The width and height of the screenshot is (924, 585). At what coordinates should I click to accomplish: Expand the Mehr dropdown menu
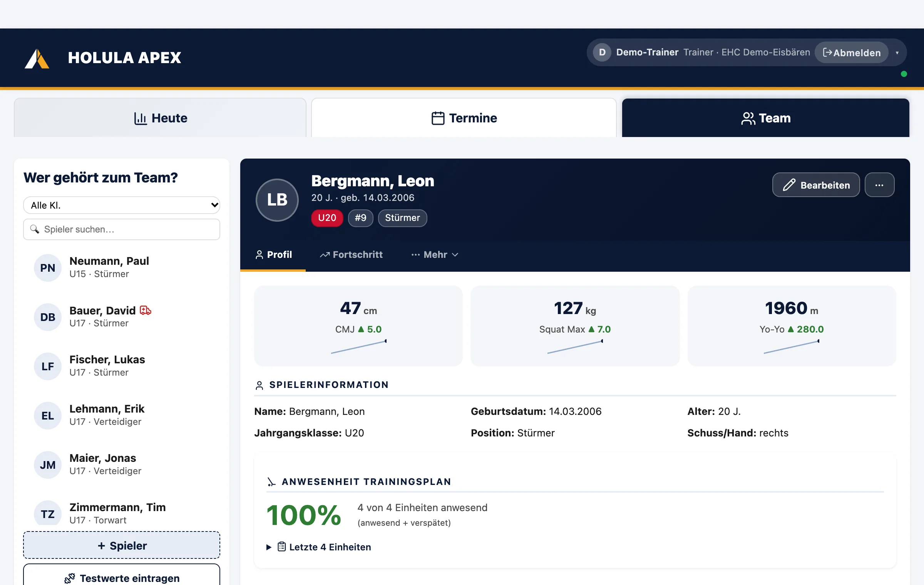[x=435, y=255]
